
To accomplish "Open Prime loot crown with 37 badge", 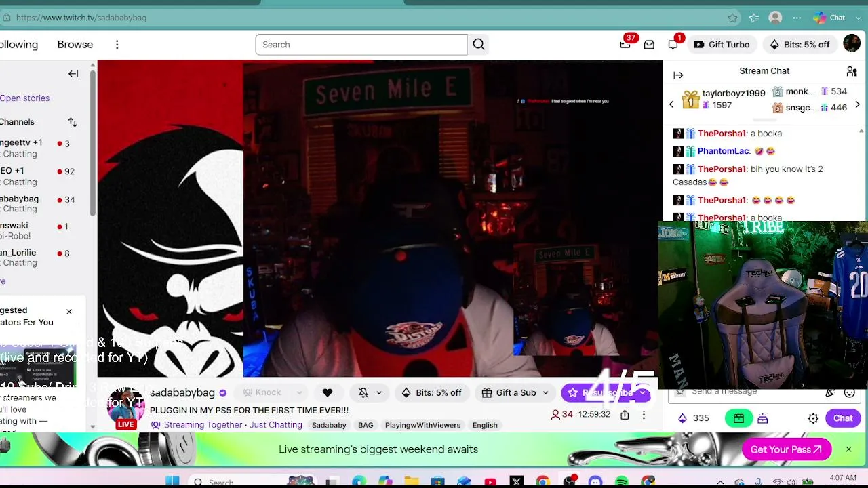I will point(625,45).
